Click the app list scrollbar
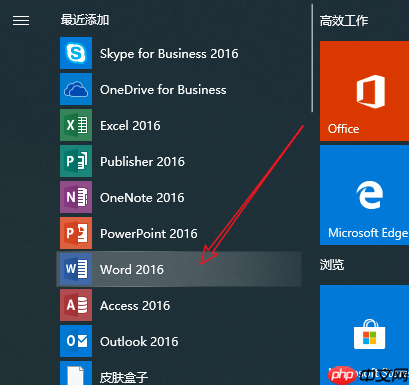The height and width of the screenshot is (385, 409). 312,58
